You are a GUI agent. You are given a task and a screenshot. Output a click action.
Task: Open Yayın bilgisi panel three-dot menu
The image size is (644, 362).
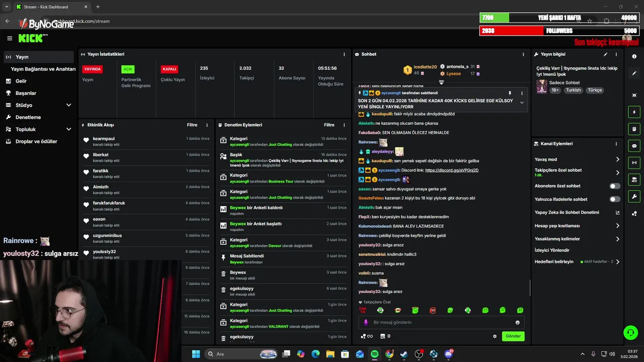[x=616, y=54]
